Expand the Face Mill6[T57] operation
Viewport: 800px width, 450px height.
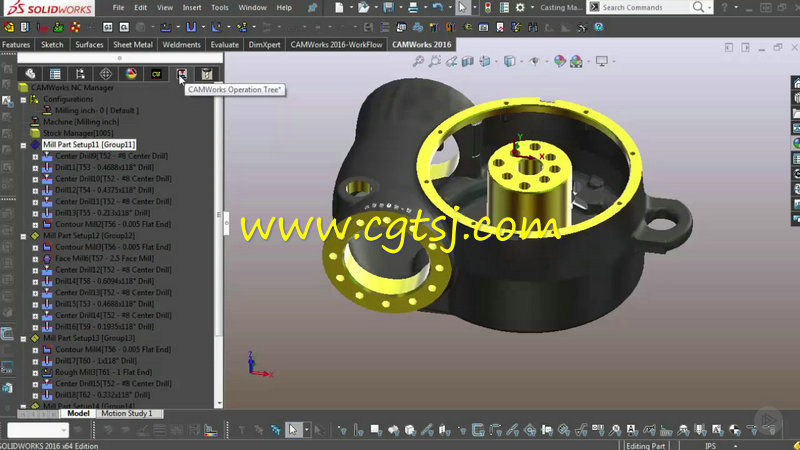[35, 259]
